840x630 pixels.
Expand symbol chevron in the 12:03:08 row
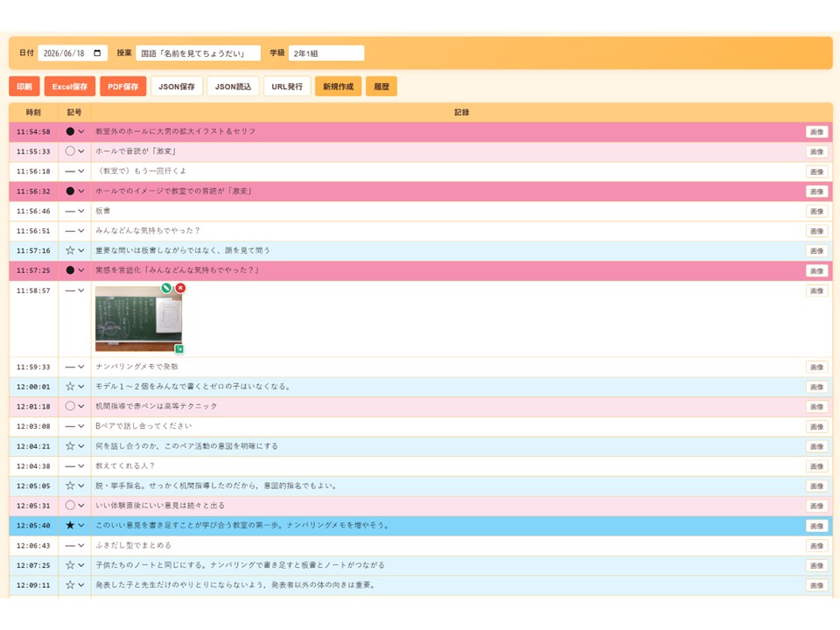pos(80,426)
